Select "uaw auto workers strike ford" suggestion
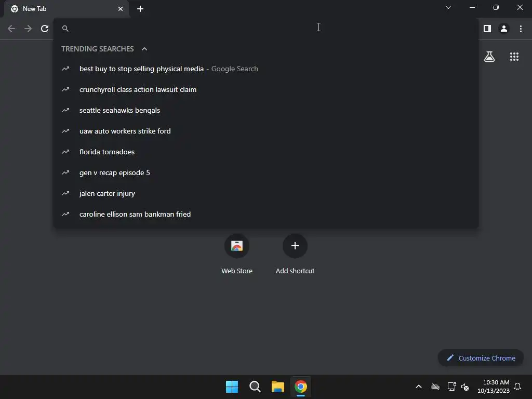 coord(266,131)
